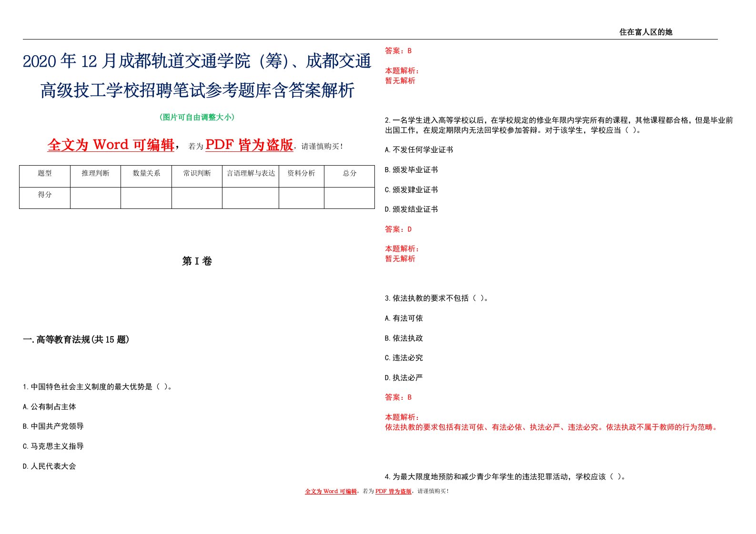Click the footer red text 全文为 Word 可编辑
756x534 pixels.
331,491
